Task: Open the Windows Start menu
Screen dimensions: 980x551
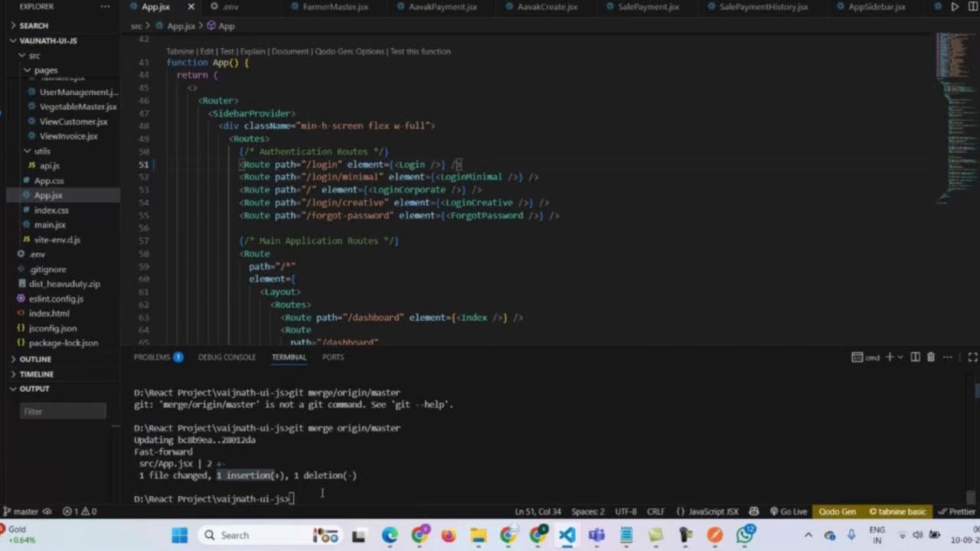Action: 180,535
